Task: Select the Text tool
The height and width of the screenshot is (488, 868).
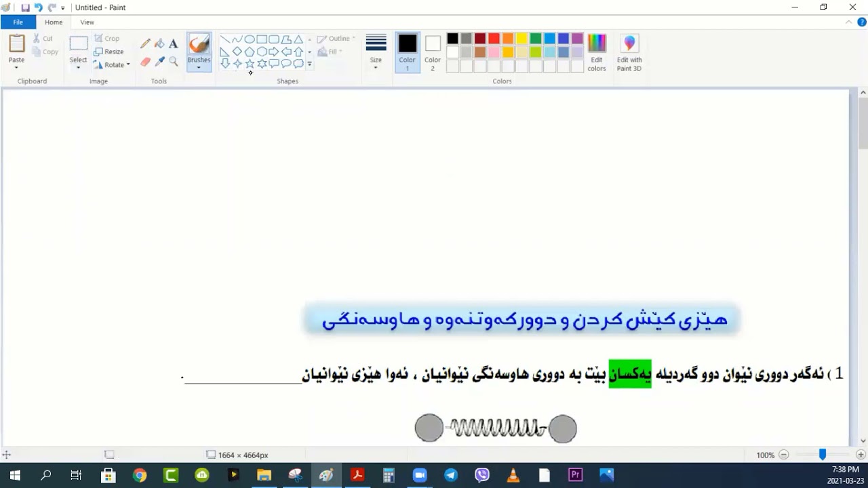Action: click(174, 43)
